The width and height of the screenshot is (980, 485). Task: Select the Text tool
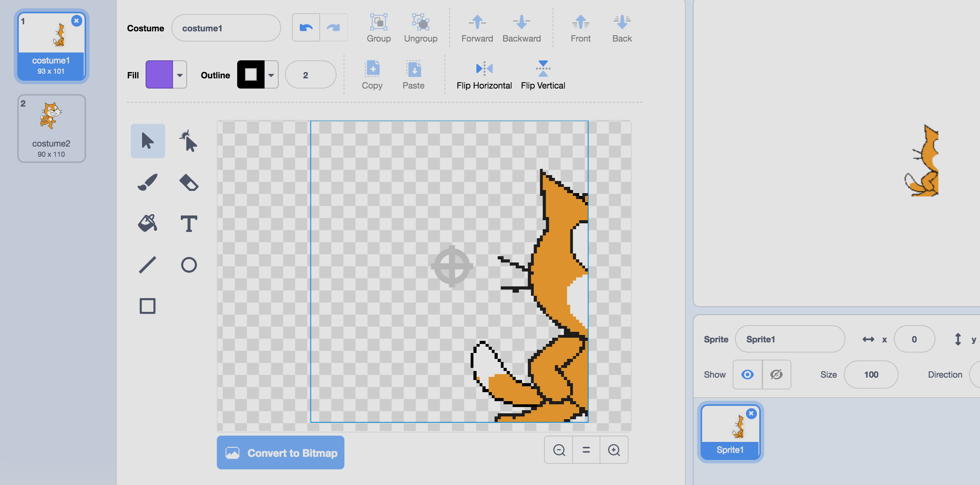(x=189, y=223)
